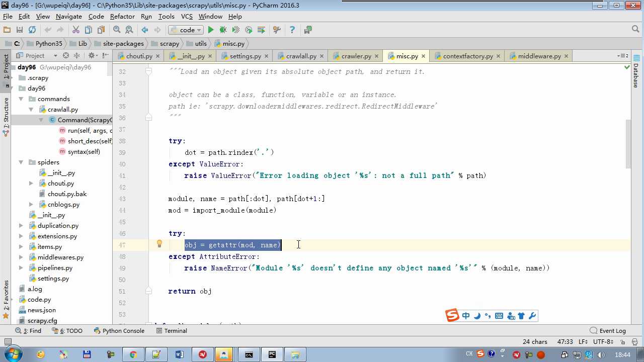
Task: Click the Open folder toolbar icon
Action: pos(7,30)
